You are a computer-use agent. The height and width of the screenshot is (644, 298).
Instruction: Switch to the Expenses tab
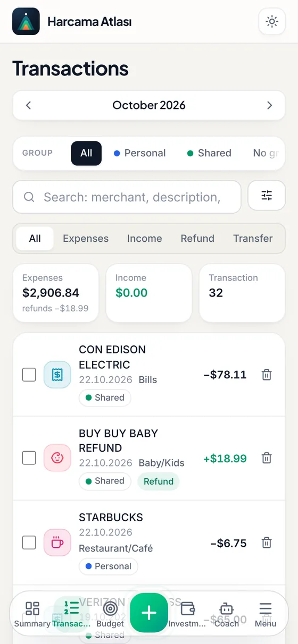86,239
